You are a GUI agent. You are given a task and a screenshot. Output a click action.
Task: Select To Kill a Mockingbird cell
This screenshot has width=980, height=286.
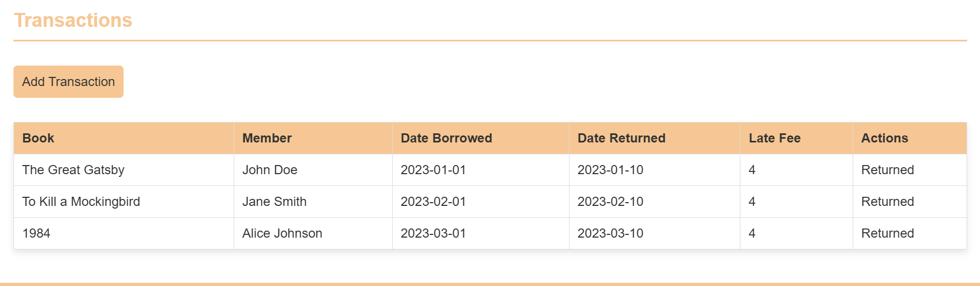click(x=81, y=202)
